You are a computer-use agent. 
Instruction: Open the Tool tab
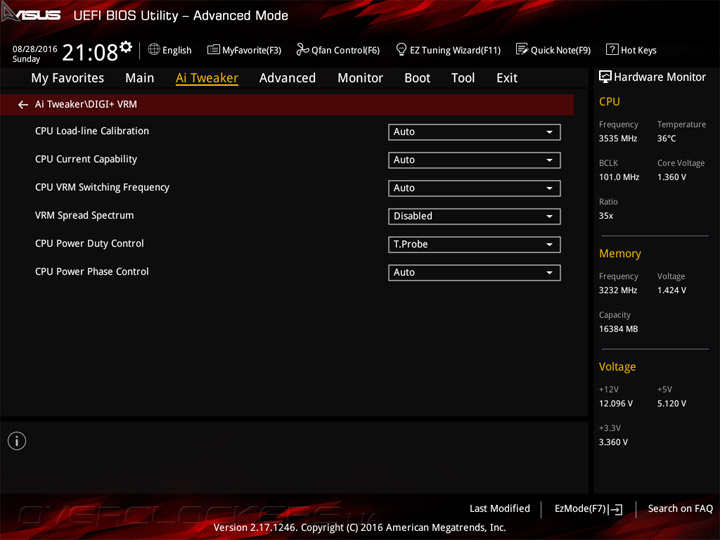(463, 78)
